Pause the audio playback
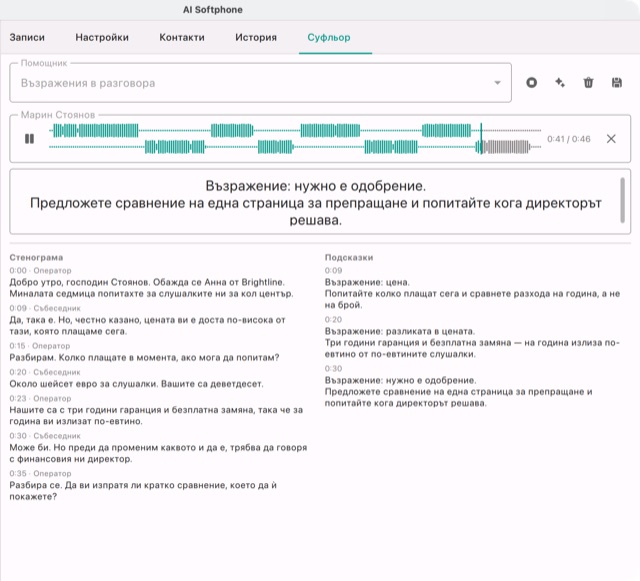The image size is (640, 581). click(29, 139)
